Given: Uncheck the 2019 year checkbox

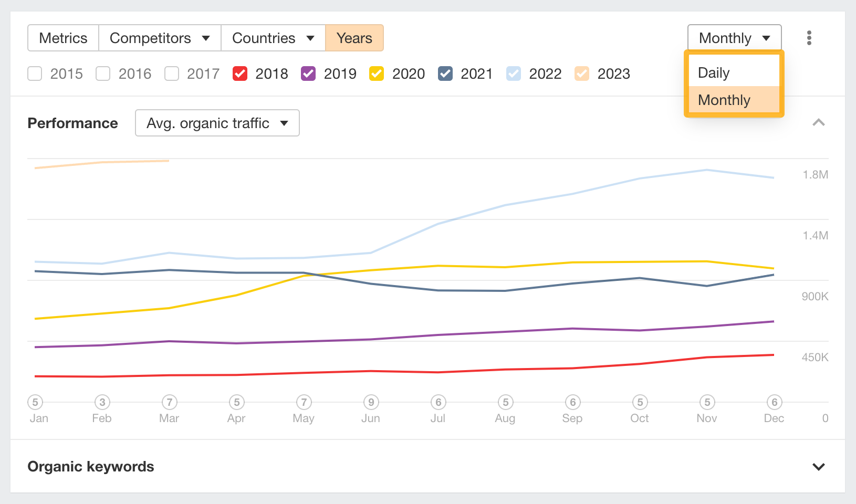Looking at the screenshot, I should click(308, 73).
